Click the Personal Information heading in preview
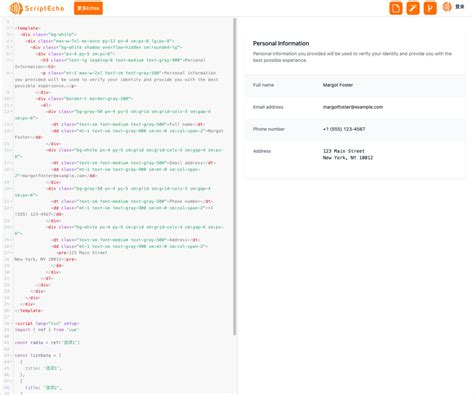Viewport: 474px width, 395px height. pyautogui.click(x=281, y=43)
